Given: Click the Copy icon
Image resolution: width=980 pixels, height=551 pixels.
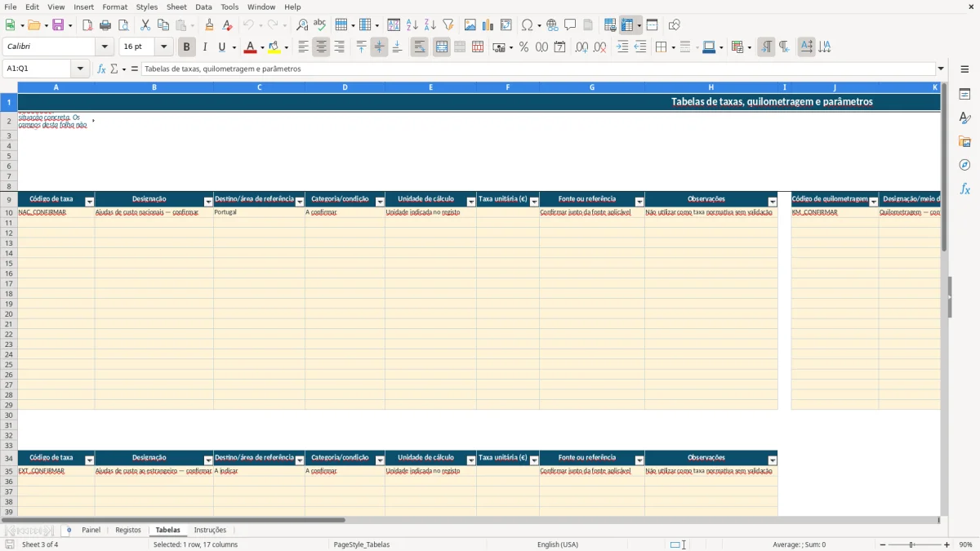Looking at the screenshot, I should (163, 25).
